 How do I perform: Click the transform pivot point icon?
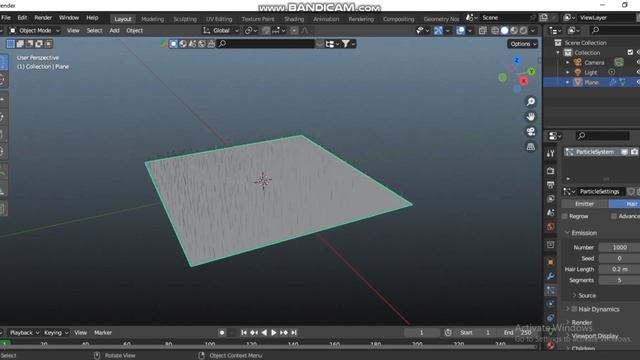pyautogui.click(x=250, y=31)
